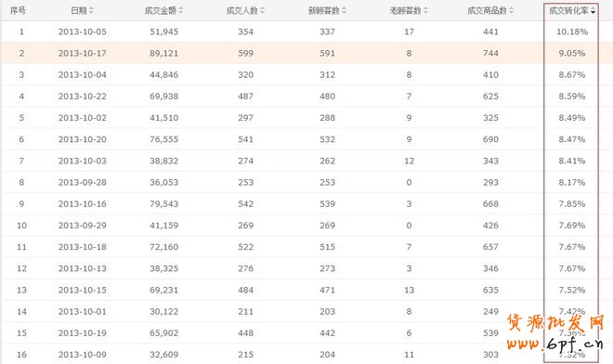The height and width of the screenshot is (364, 613).
Task: Sort by 老顾客数 using its arrow icon
Action: 425,11
